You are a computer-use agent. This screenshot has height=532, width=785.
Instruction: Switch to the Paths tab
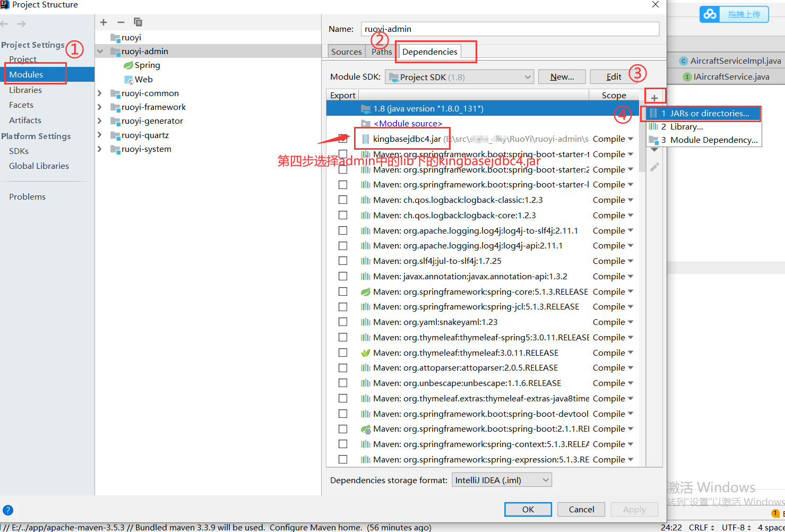[381, 52]
